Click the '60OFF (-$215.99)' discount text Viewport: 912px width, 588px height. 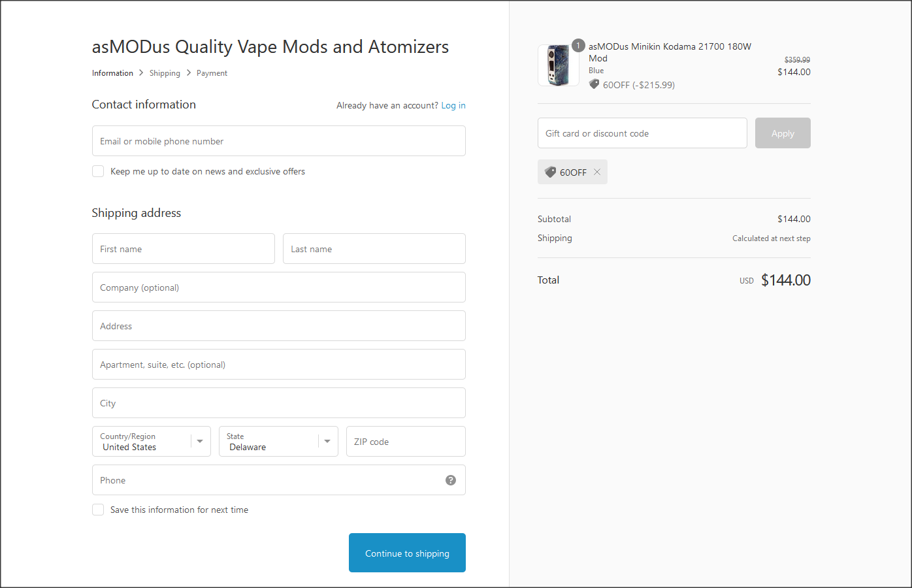coord(639,85)
